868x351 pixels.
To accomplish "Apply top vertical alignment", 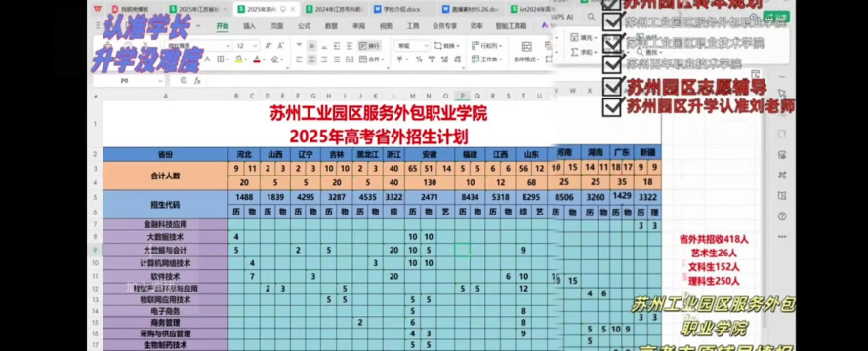I will 299,45.
